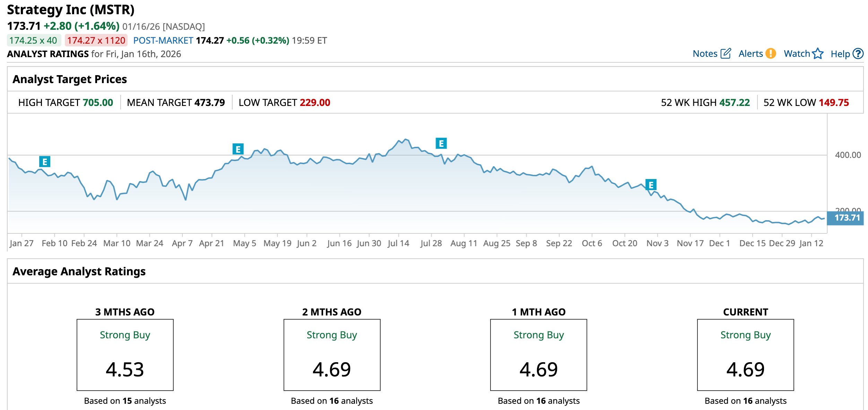This screenshot has width=868, height=410.
Task: Select the 3 MTHS AGO rating box
Action: 125,355
